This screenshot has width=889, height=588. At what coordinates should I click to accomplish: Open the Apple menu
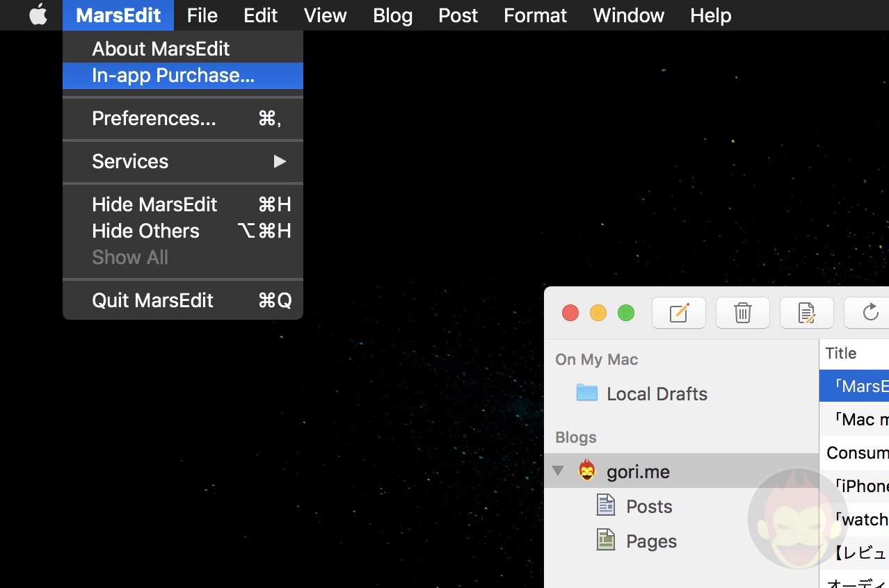(x=38, y=15)
